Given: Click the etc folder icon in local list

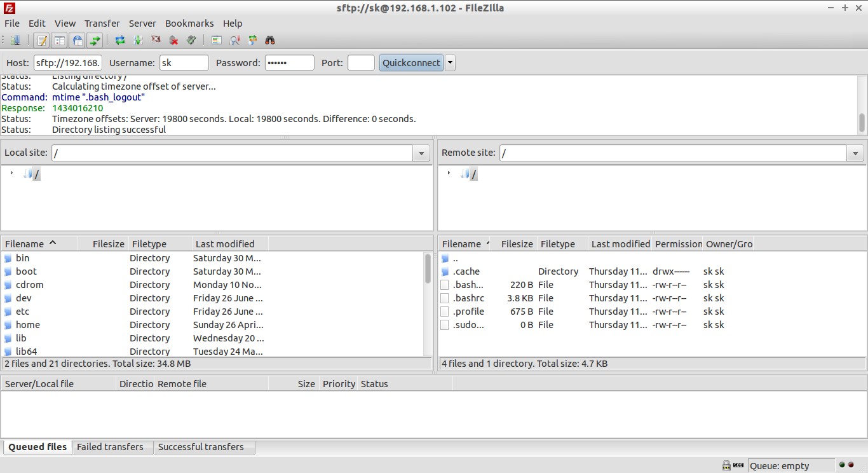Looking at the screenshot, I should pyautogui.click(x=8, y=312).
